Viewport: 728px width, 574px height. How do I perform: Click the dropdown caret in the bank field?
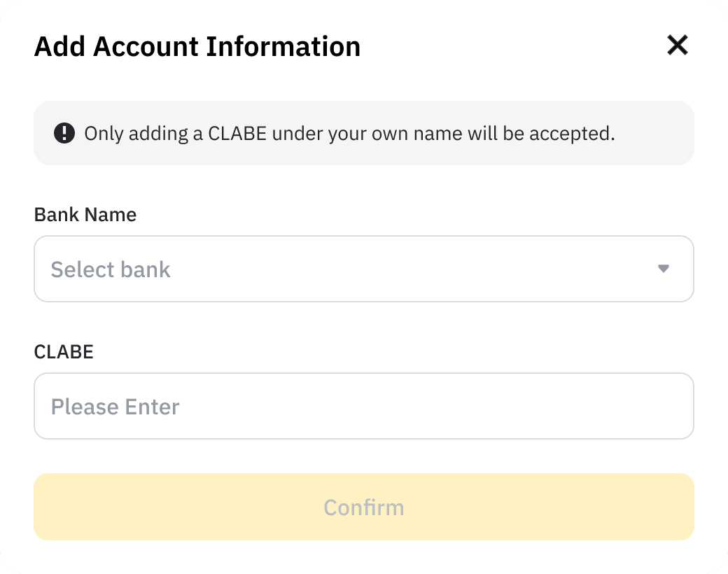(x=664, y=269)
